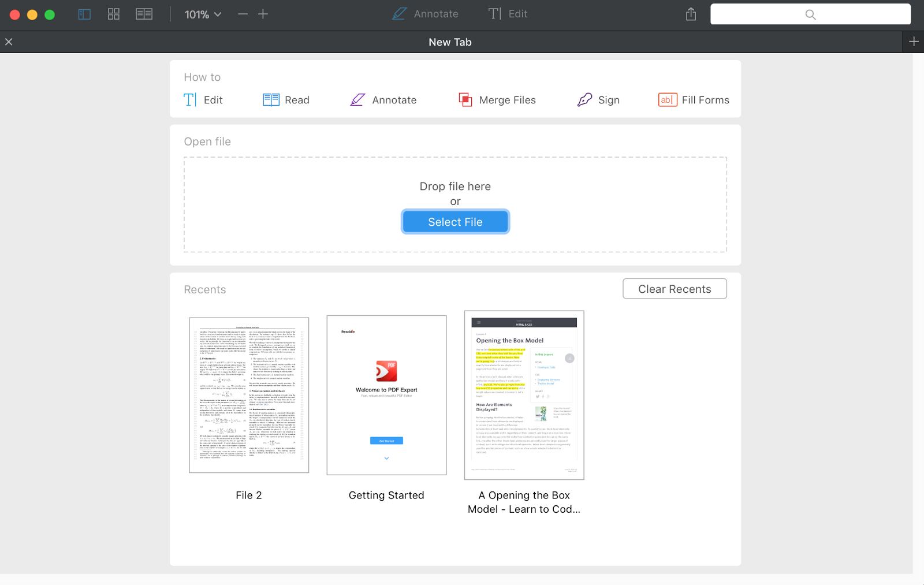Open the Fill Forms guide
This screenshot has width=924, height=585.
coord(694,100)
